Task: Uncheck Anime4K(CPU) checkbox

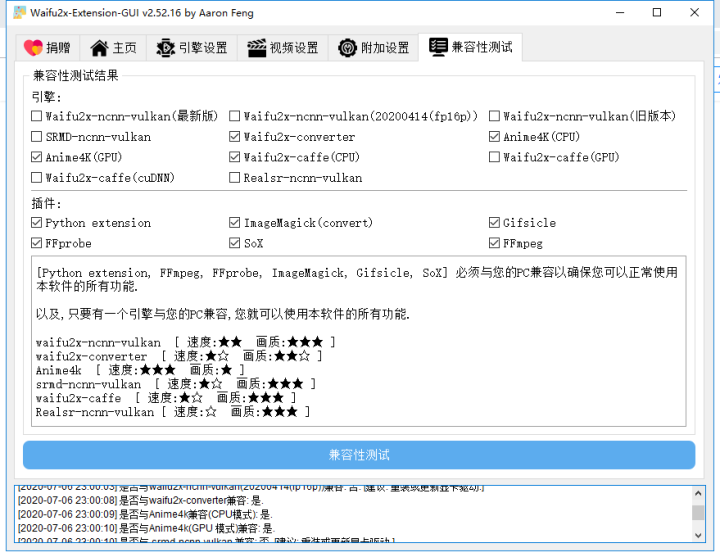Action: 494,136
